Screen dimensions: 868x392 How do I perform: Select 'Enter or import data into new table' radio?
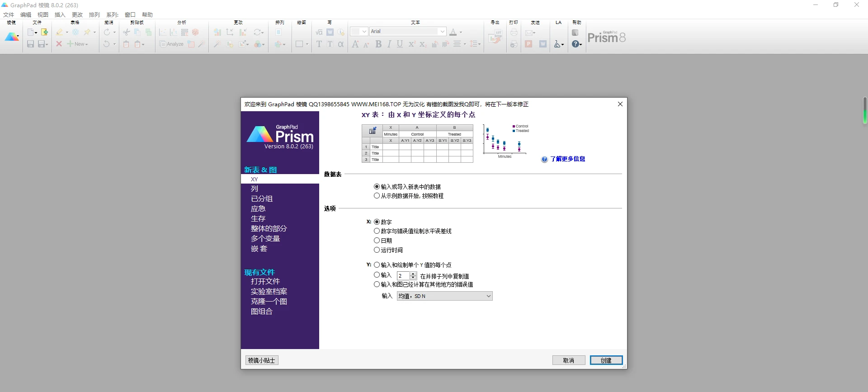(x=377, y=186)
